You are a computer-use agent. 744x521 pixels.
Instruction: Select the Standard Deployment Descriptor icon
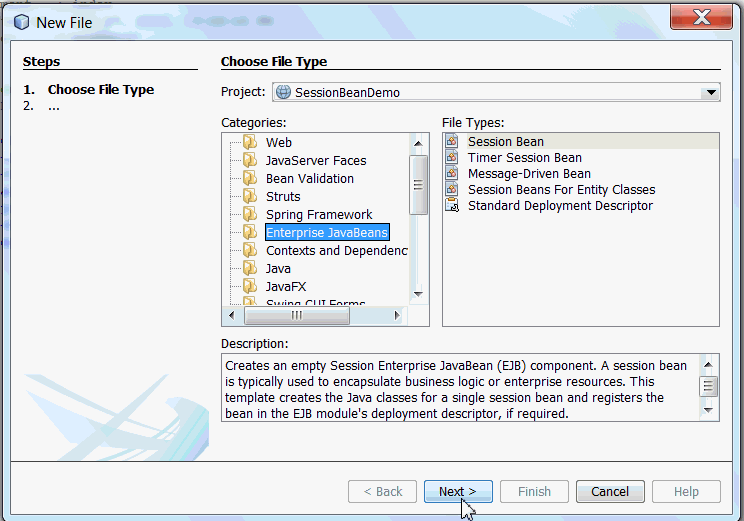(452, 205)
